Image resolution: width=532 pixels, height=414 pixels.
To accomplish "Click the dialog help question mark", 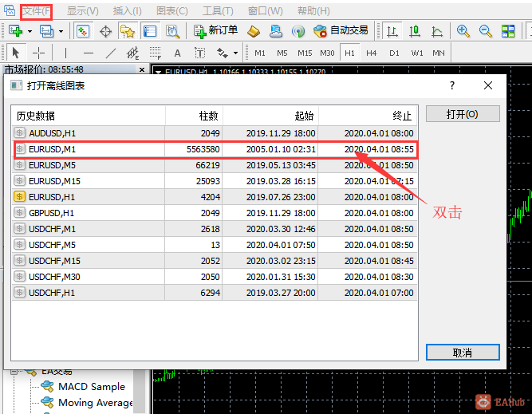I will pos(452,85).
